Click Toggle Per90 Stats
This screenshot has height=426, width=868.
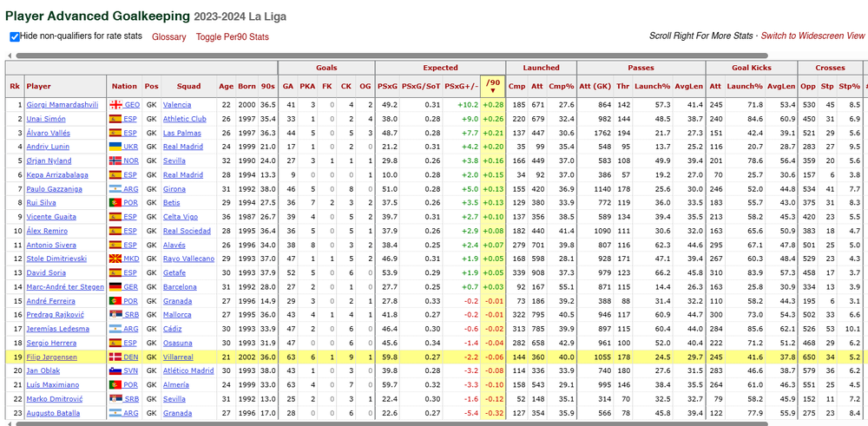click(x=233, y=37)
